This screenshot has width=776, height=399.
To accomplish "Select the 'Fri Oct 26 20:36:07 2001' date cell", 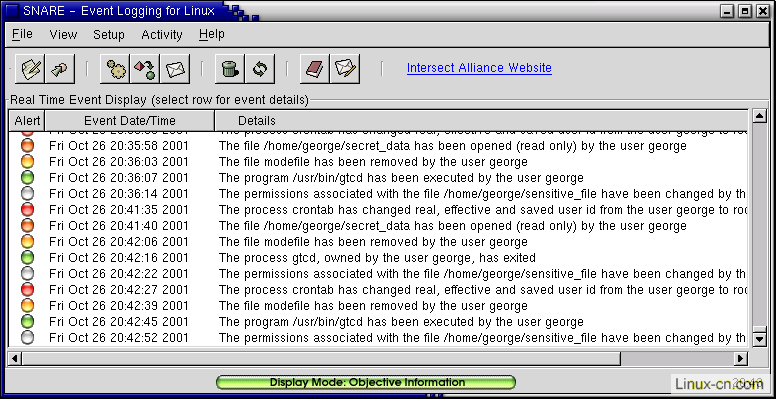I will click(119, 177).
